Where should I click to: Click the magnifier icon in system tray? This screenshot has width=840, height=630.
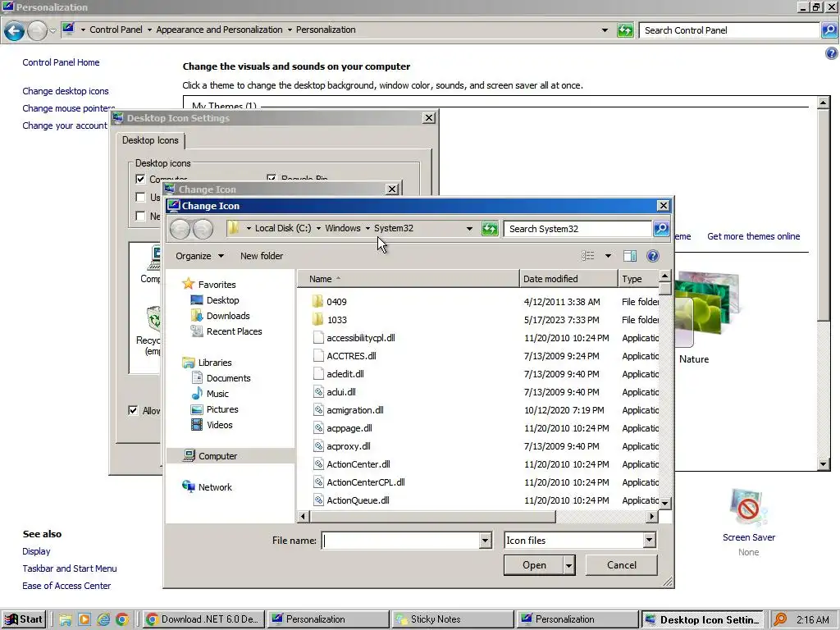point(780,619)
